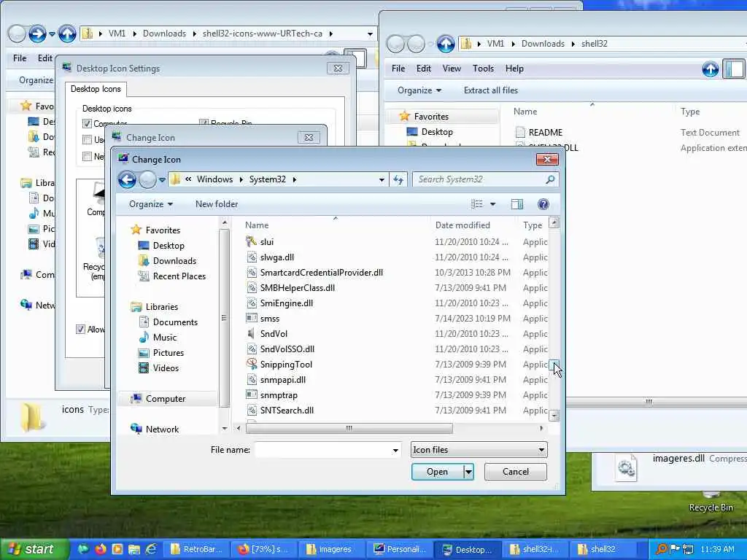Click the Open button
Screen dimensions: 747x560
click(438, 472)
